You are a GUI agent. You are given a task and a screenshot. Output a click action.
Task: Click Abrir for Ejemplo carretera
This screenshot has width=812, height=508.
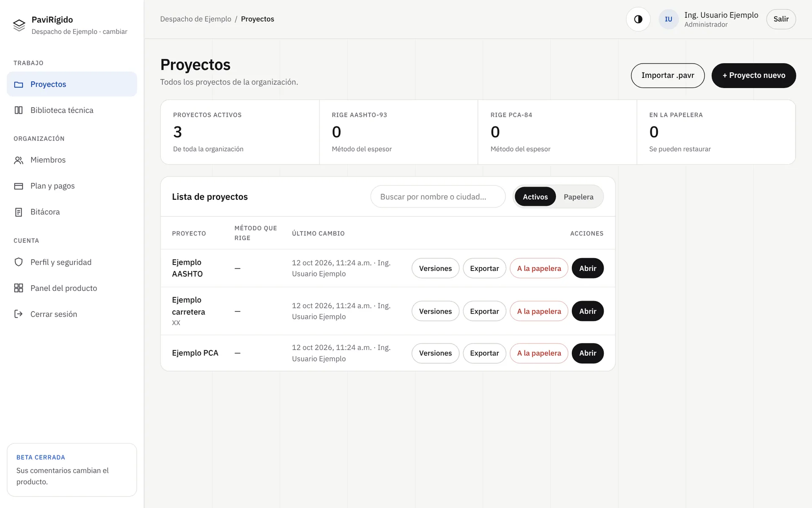point(587,311)
